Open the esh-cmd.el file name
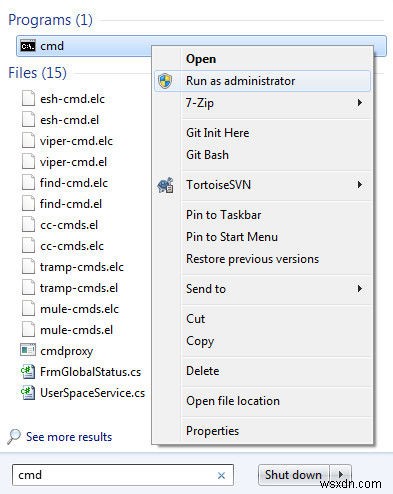Image resolution: width=393 pixels, height=494 pixels. tap(69, 120)
